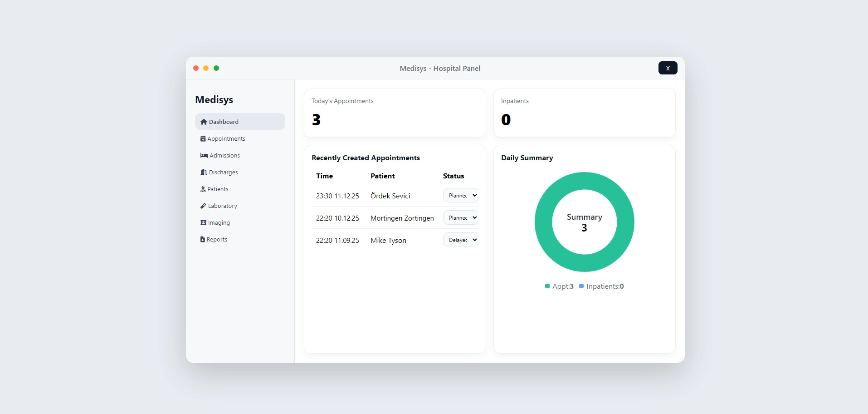Click the Laboratory icon in sidebar
The image size is (868, 414).
(203, 206)
